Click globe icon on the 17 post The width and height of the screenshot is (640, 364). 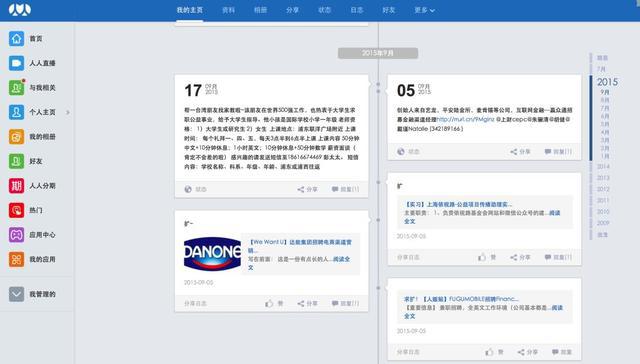(188, 189)
